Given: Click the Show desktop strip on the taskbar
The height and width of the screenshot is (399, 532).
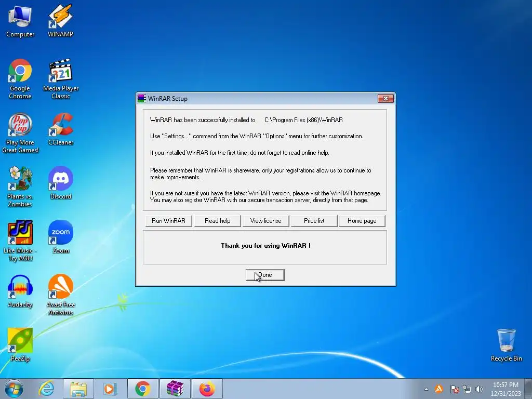Looking at the screenshot, I should (528, 389).
